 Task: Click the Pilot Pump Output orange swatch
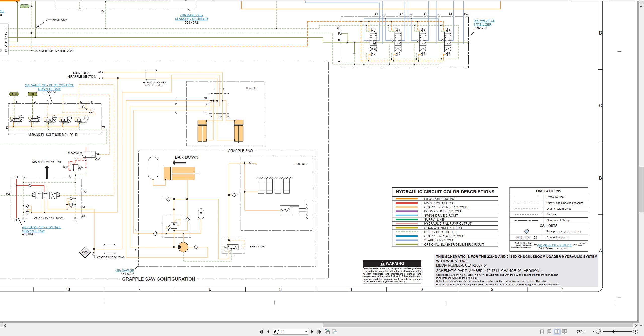[x=407, y=199]
